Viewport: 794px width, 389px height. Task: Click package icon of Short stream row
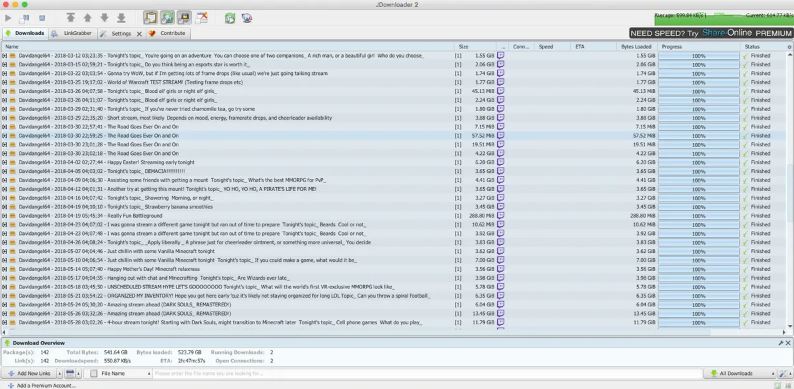pyautogui.click(x=12, y=118)
